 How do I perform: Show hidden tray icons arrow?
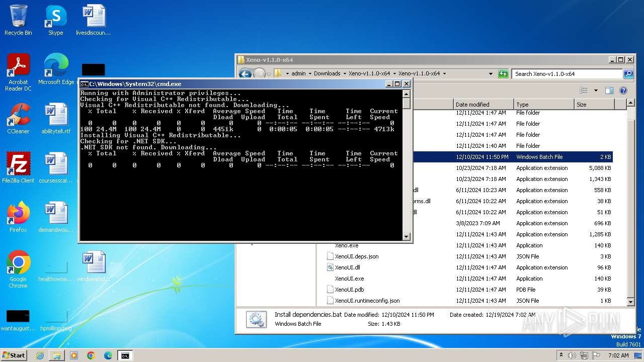(561, 355)
